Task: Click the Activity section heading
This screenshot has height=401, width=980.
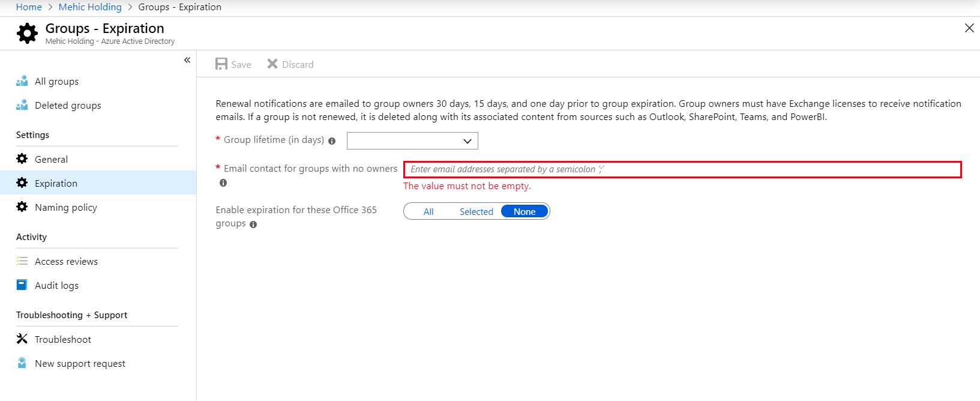Action: pos(31,237)
